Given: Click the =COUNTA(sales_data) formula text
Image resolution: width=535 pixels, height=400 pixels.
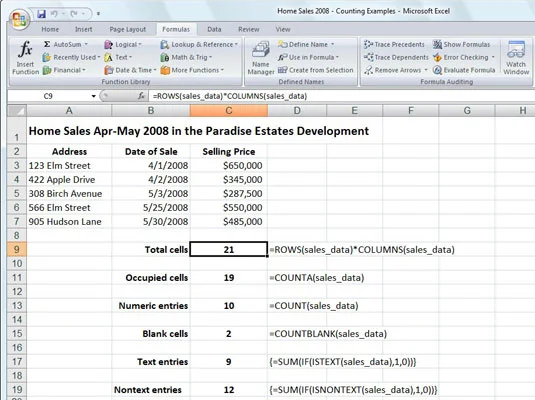Looking at the screenshot, I should point(317,278).
